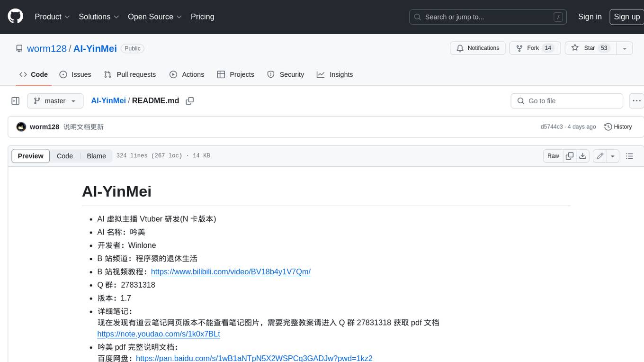Screen dimensions: 644x362
Task: Expand the Solutions menu
Action: click(x=98, y=17)
